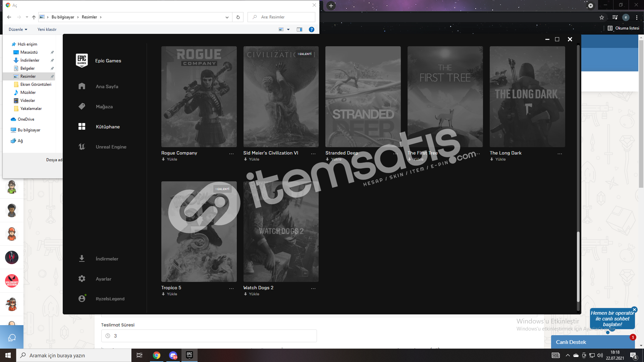Open Epic Games Launcher taskbar icon
The image size is (644, 362).
[190, 355]
